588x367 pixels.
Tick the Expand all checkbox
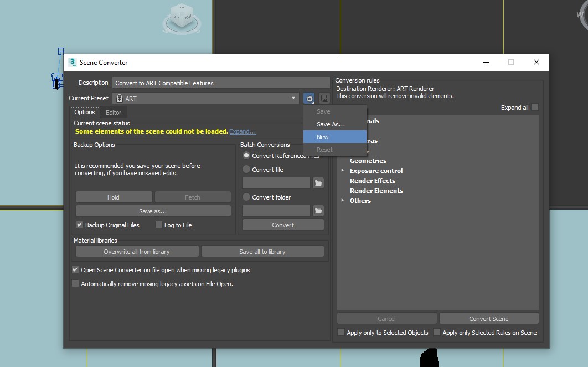tap(535, 108)
